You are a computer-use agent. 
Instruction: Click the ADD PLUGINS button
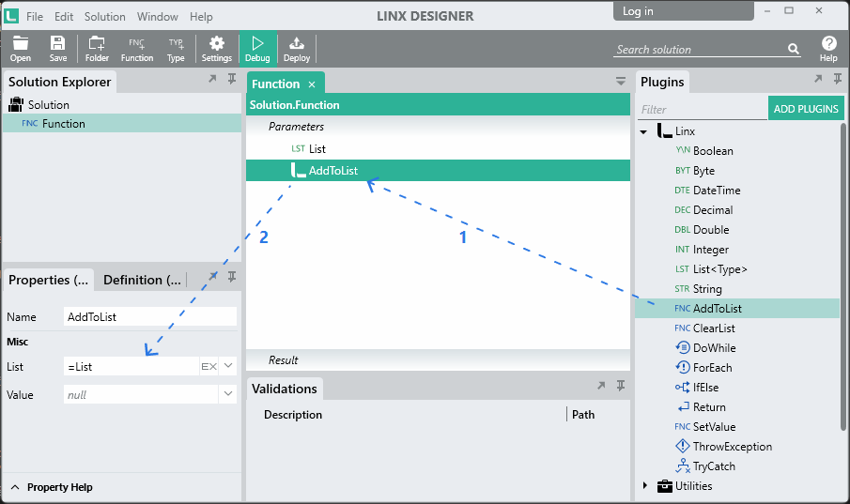806,108
